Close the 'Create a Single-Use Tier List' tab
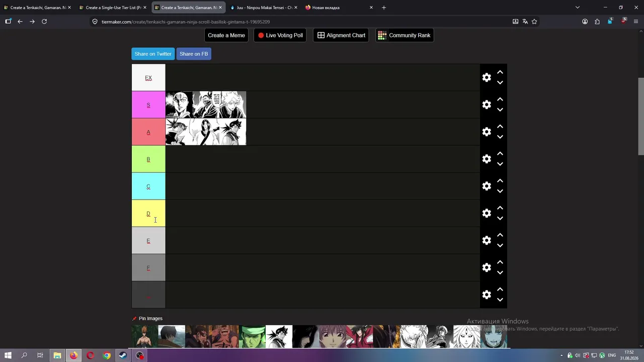Image resolution: width=644 pixels, height=362 pixels. [145, 8]
